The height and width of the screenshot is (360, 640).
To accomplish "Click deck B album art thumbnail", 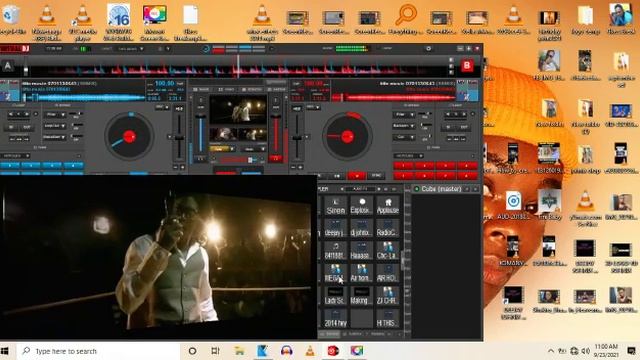I will coord(468,91).
